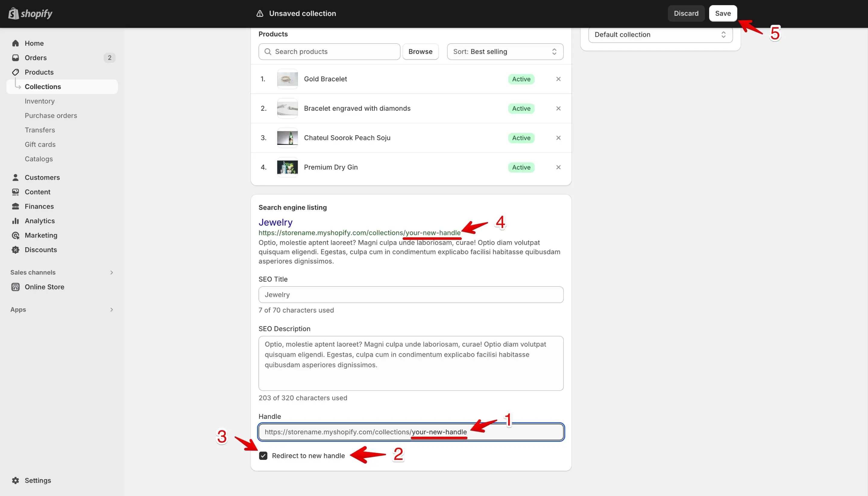Open the Sort: Best selling dropdown
This screenshot has height=496, width=868.
pyautogui.click(x=505, y=51)
